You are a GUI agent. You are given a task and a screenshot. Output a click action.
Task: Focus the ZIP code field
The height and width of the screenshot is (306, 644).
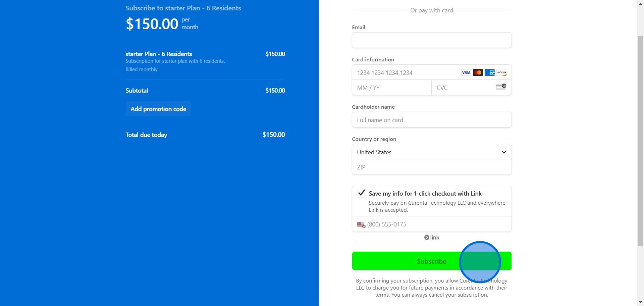[x=432, y=167]
